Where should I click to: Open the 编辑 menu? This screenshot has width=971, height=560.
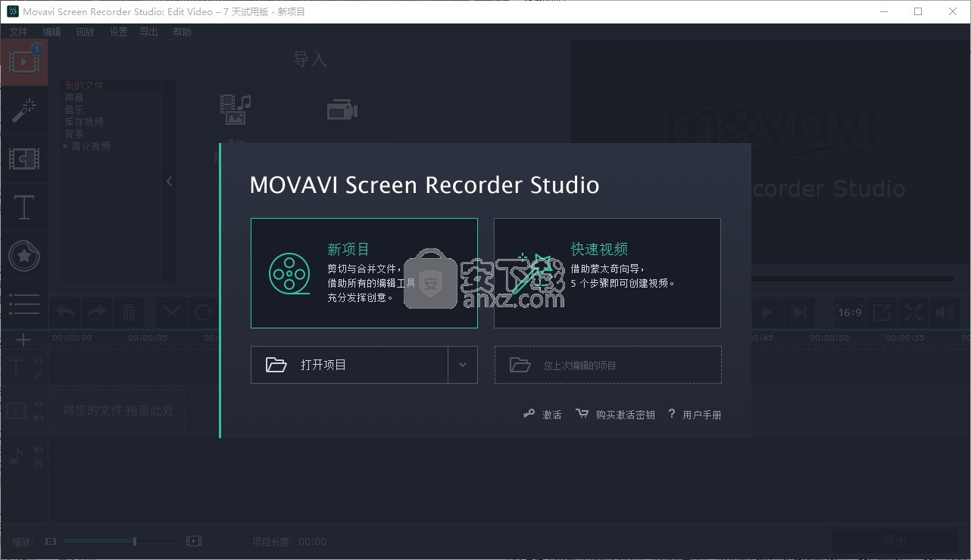pyautogui.click(x=52, y=32)
